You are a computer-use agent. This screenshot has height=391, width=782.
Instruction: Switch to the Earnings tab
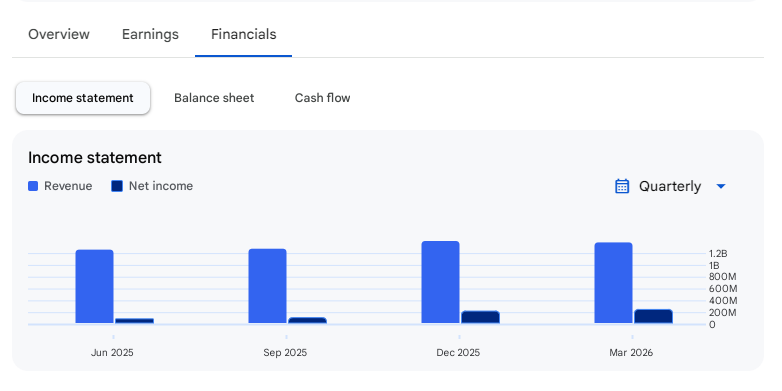click(x=150, y=34)
